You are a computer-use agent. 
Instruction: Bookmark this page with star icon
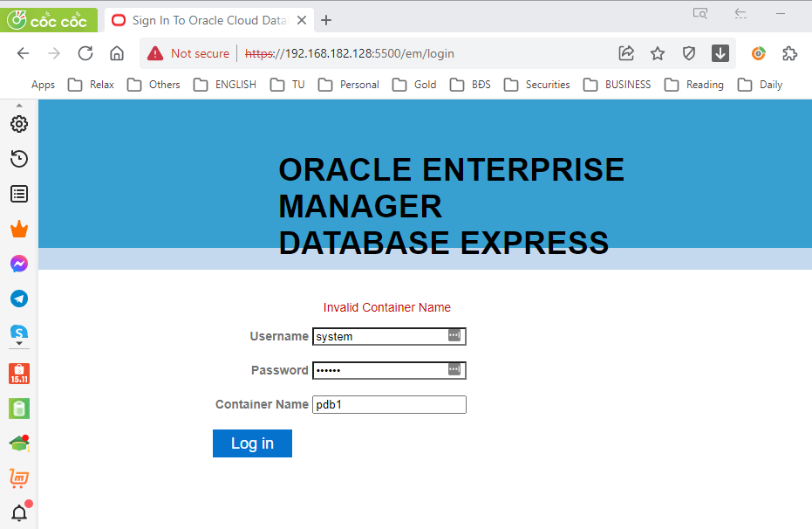(x=658, y=53)
